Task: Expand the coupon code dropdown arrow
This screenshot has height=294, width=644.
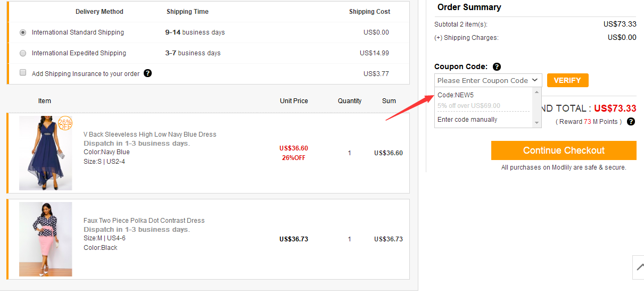Action: coord(535,80)
